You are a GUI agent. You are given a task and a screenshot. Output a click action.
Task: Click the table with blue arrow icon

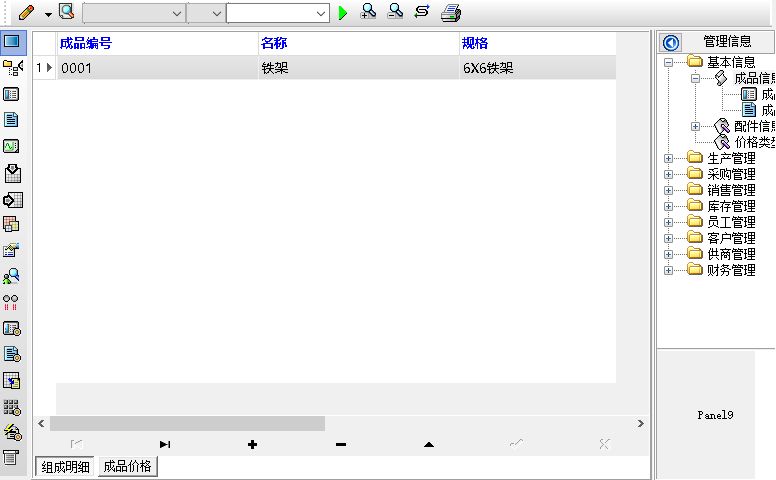tap(11, 381)
